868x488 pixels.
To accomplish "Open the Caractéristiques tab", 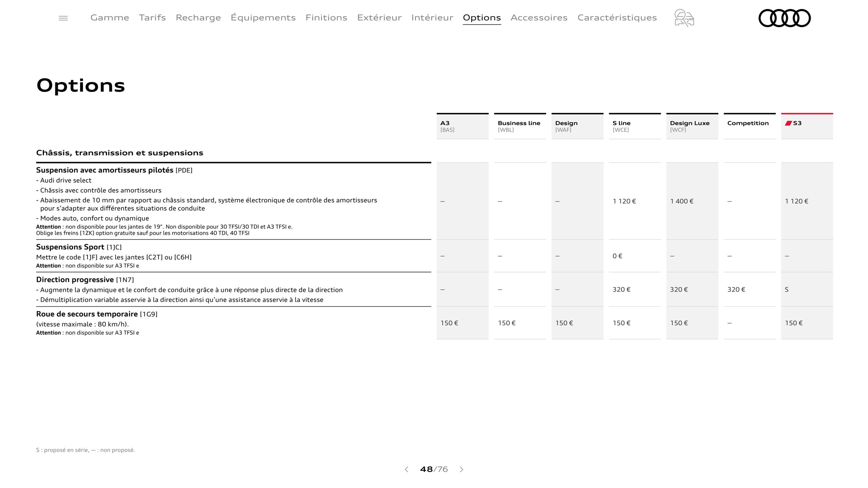I will coord(617,17).
